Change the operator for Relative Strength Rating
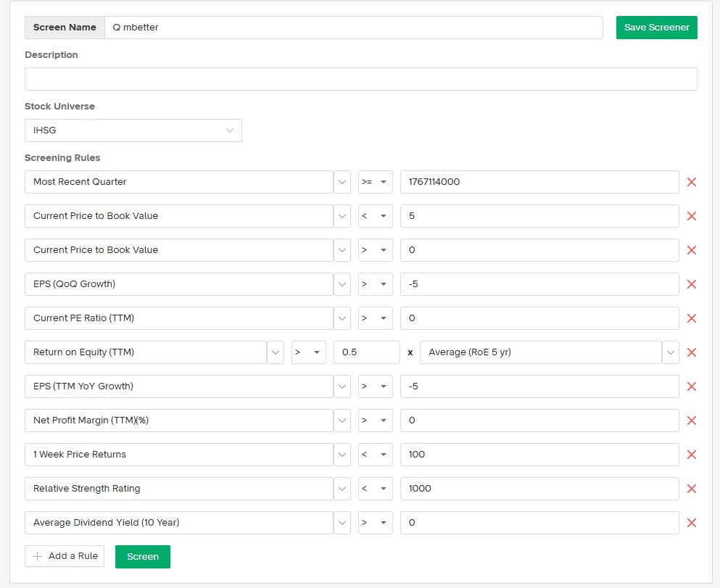 pyautogui.click(x=375, y=489)
